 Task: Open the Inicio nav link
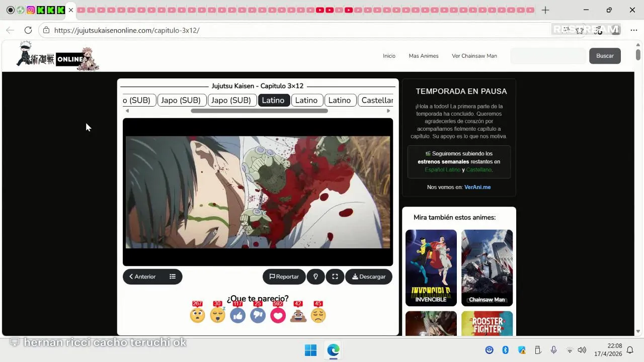389,56
